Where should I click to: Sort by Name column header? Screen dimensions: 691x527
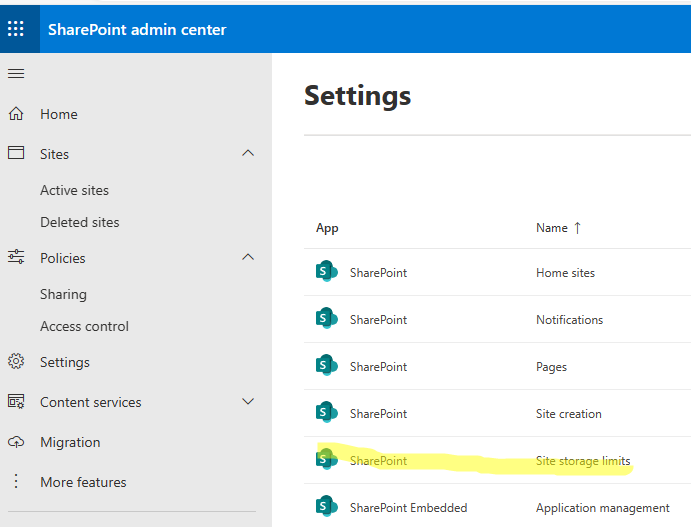click(x=552, y=228)
